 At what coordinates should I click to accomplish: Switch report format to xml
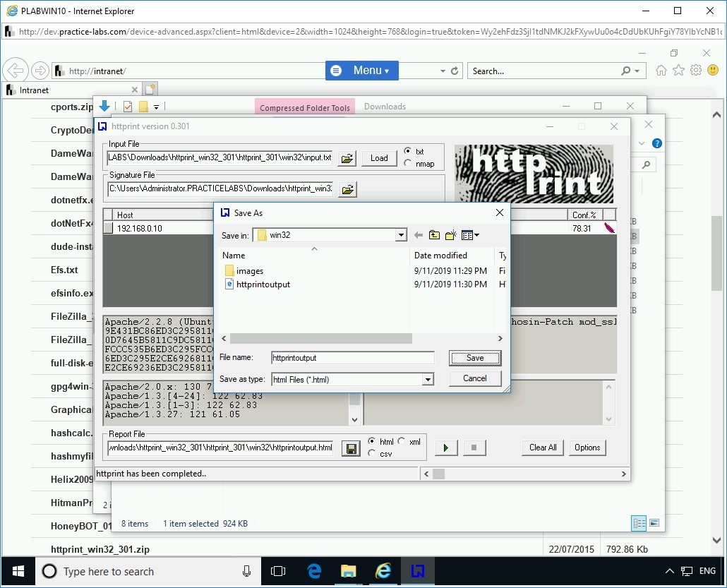coord(401,441)
